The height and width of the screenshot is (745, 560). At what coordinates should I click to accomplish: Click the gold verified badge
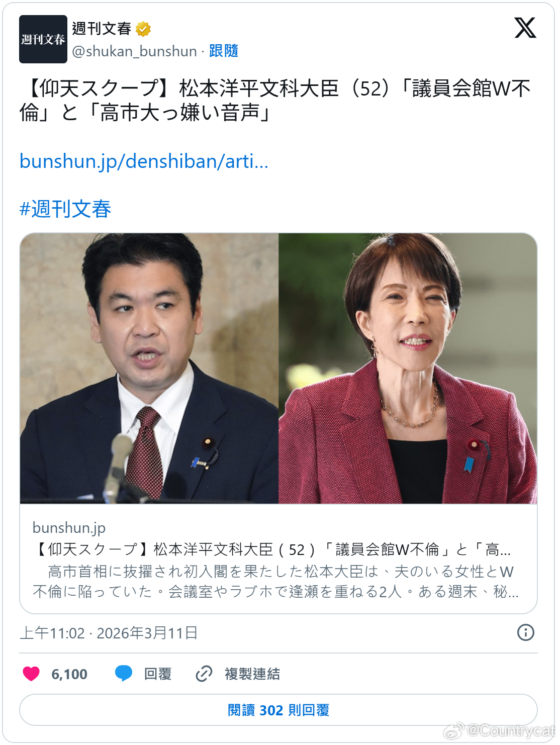(x=143, y=29)
